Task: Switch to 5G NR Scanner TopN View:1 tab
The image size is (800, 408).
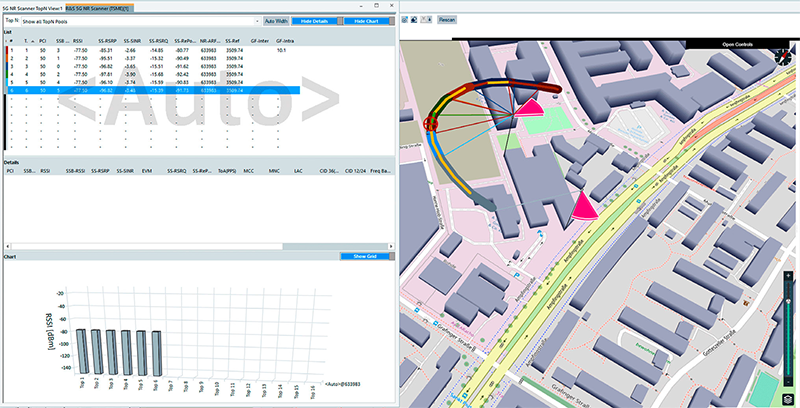Action: coord(32,7)
